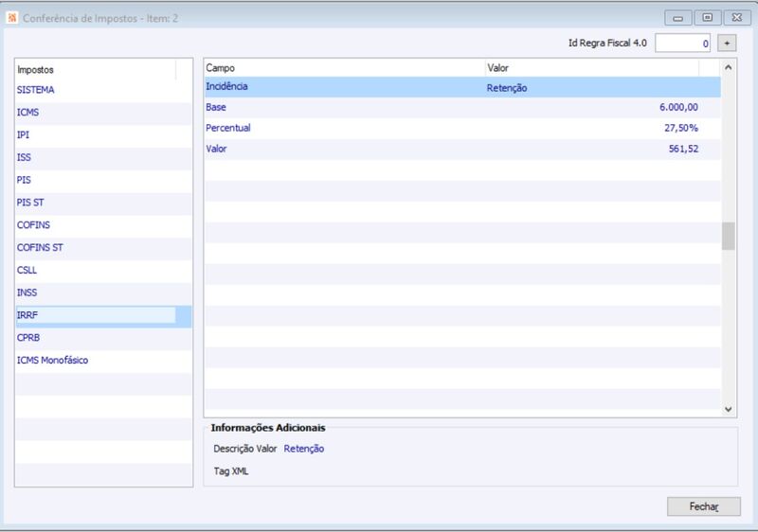
Task: Click the vertical scrollbar thumb of the table
Action: pyautogui.click(x=729, y=236)
